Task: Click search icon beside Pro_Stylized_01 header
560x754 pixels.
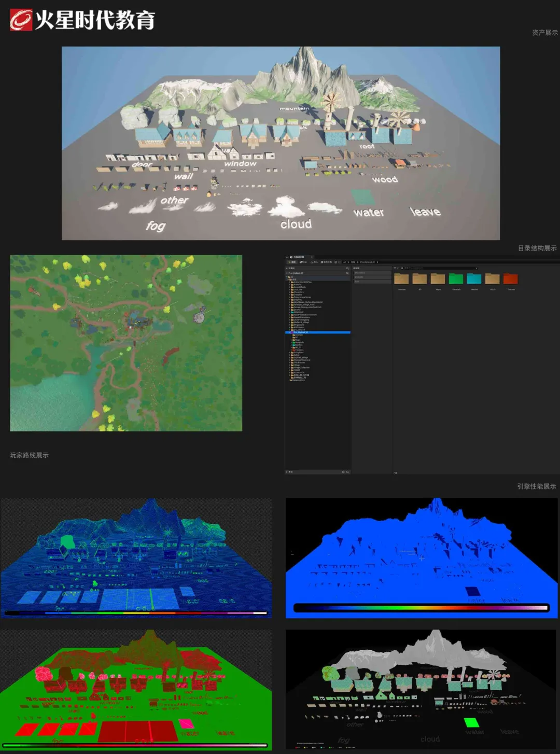Action: pos(347,273)
